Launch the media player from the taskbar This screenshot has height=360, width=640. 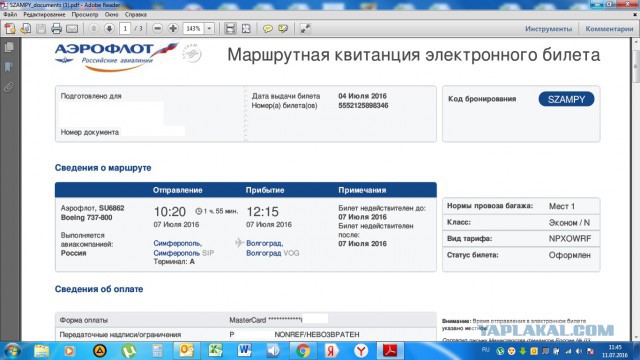click(69, 351)
